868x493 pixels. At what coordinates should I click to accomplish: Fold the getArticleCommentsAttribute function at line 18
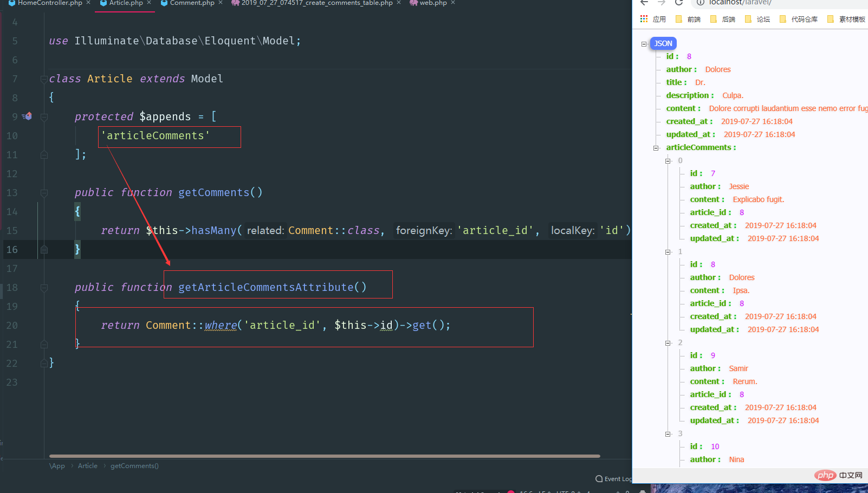pos(44,288)
